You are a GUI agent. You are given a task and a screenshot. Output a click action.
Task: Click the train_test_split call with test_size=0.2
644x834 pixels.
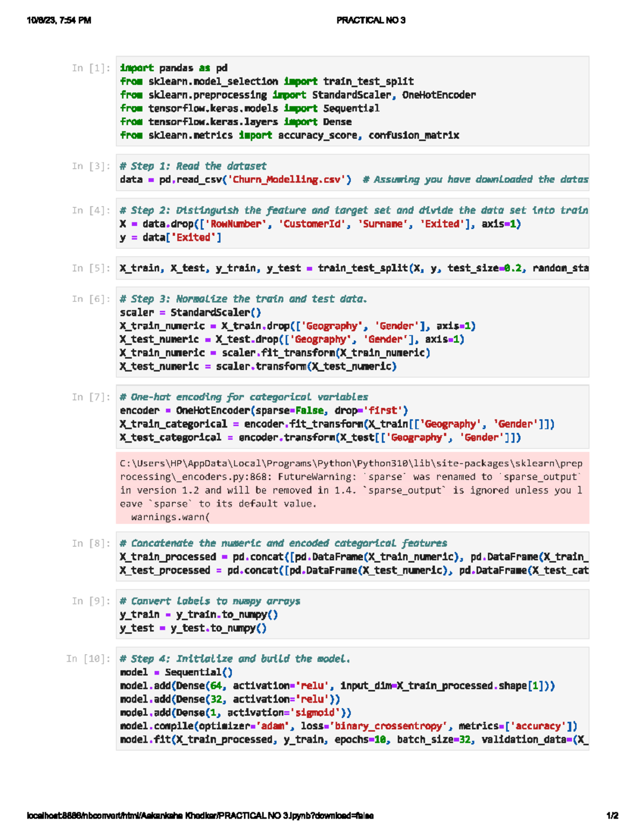point(354,269)
